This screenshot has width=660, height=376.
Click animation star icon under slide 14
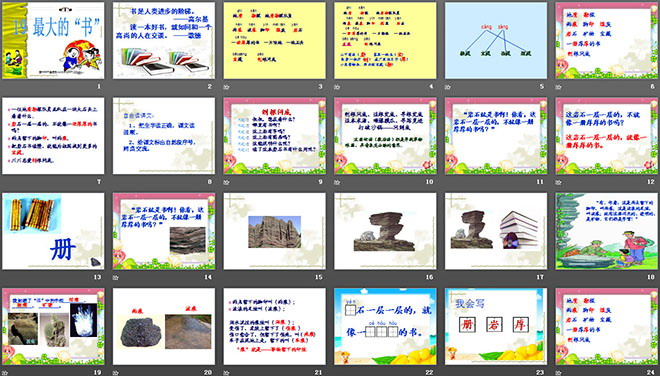click(116, 277)
